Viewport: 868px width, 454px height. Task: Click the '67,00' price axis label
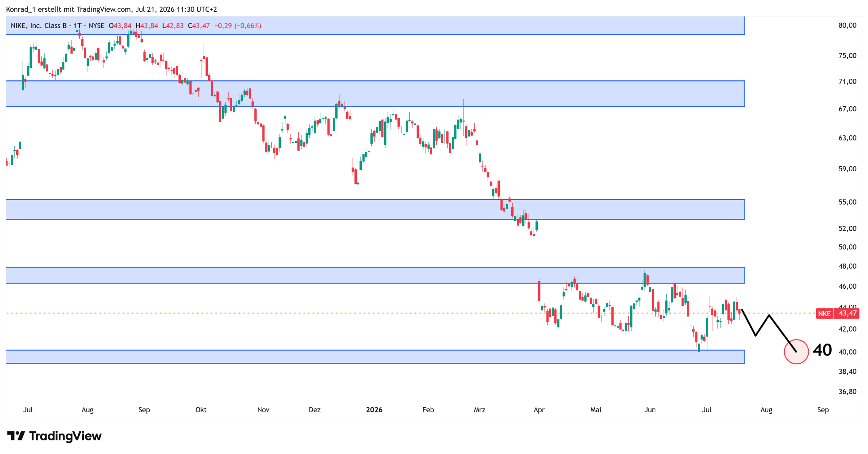coord(847,109)
